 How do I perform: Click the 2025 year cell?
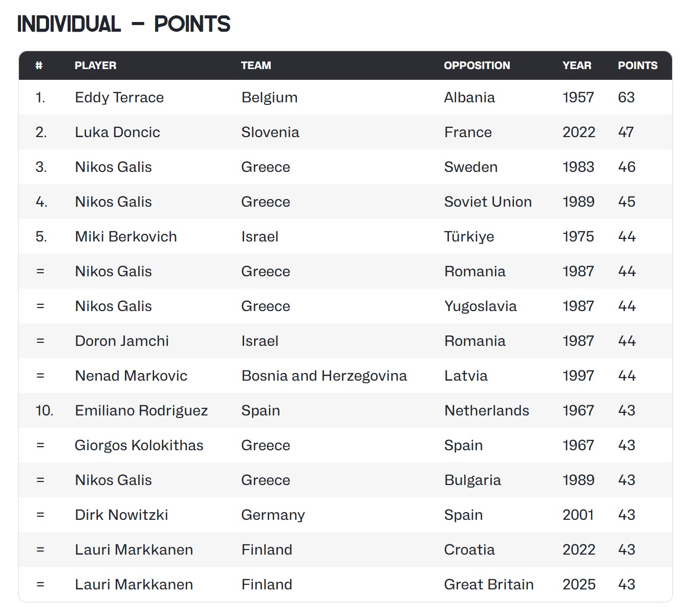579,585
